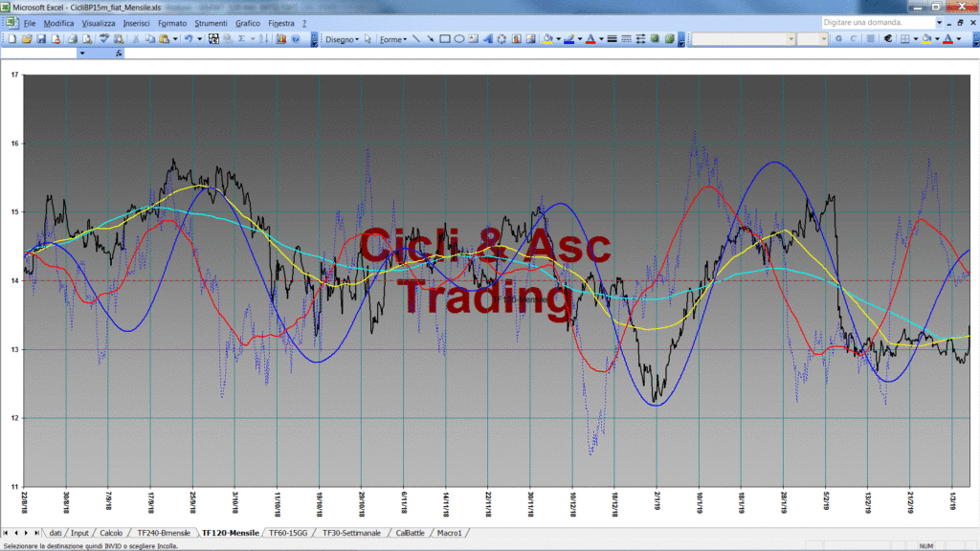Select the Oval drawing tool
980x551 pixels.
click(458, 38)
